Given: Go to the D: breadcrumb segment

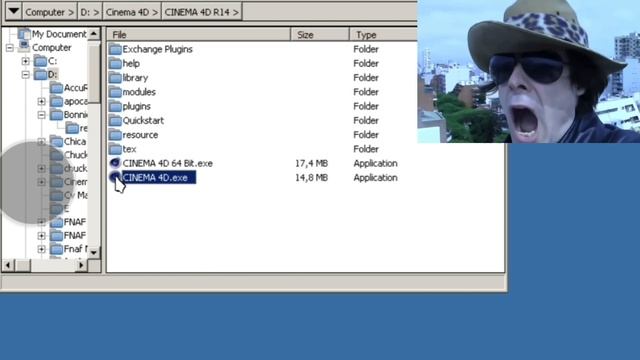Looking at the screenshot, I should [89, 12].
